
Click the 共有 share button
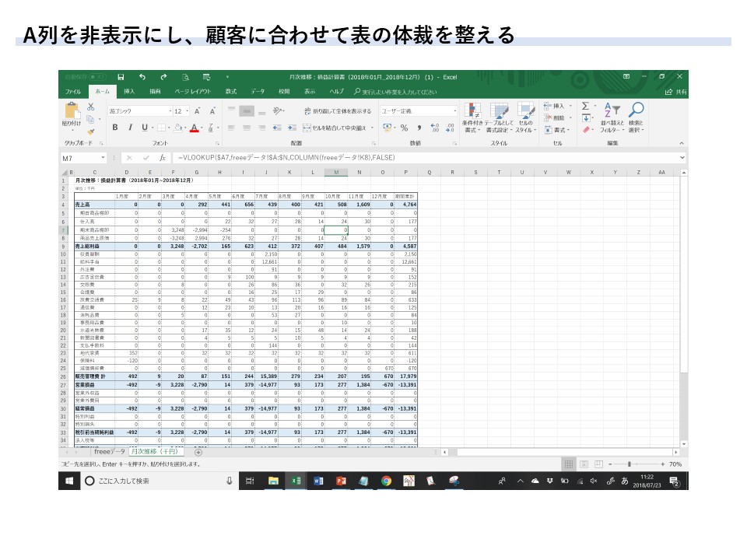tap(676, 91)
